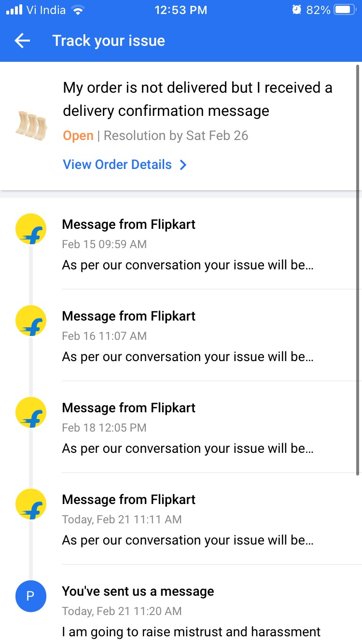Click the vertical scrollbar on right edge

pyautogui.click(x=358, y=270)
